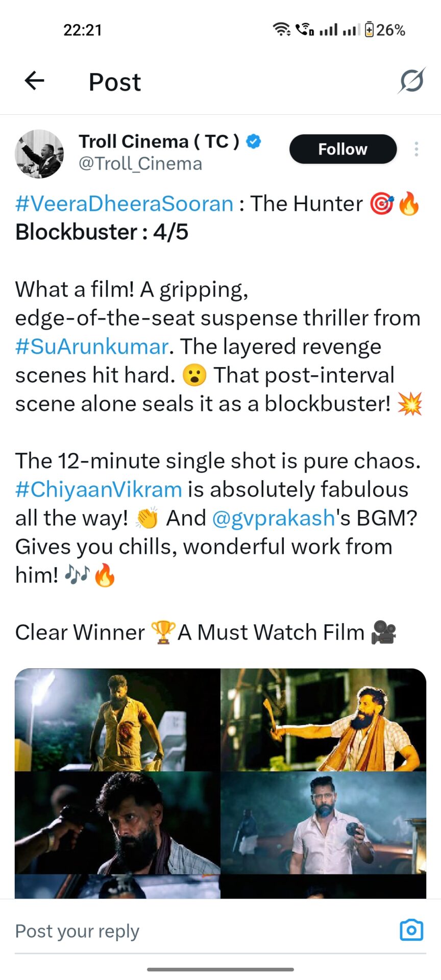Open the #SuArunkumar hashtag link
This screenshot has height=980, width=441.
[92, 347]
